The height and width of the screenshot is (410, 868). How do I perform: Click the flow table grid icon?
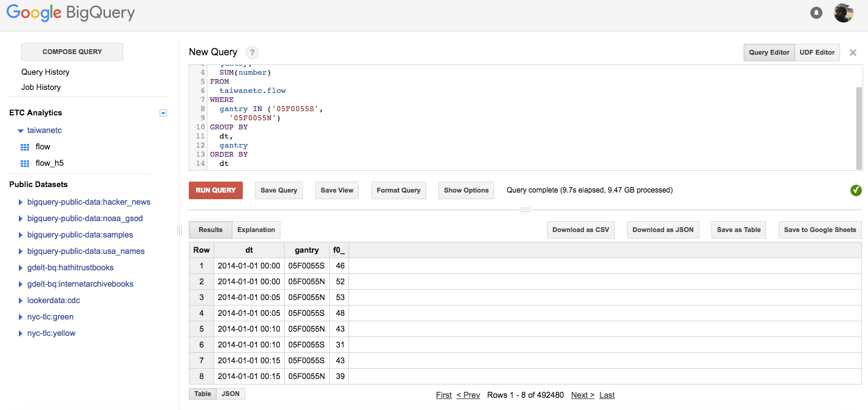tap(25, 147)
